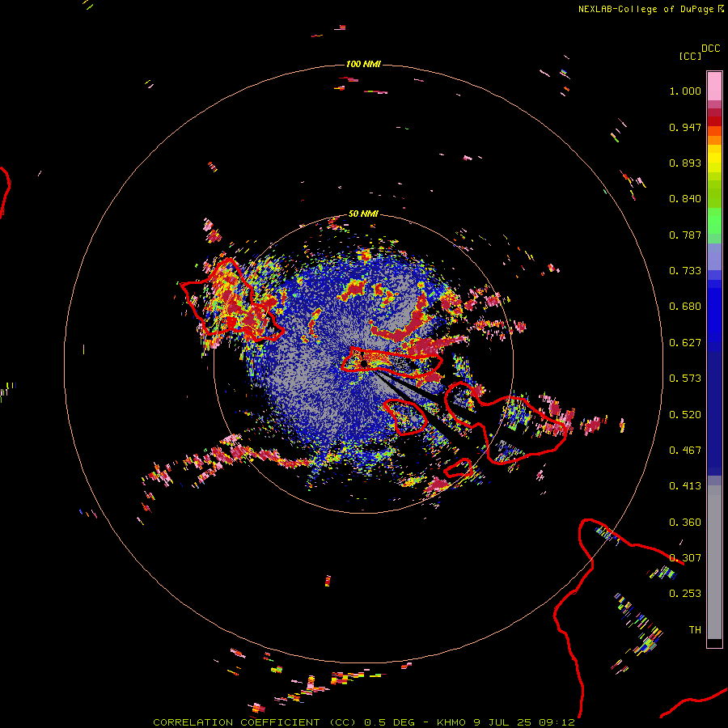Click the 0.787 scale value

pyautogui.click(x=685, y=235)
